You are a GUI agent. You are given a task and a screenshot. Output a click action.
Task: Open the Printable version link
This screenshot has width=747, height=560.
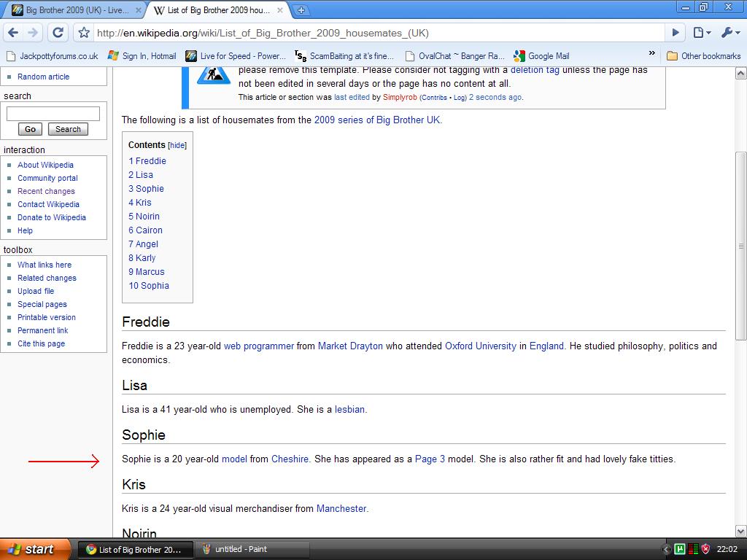click(46, 317)
